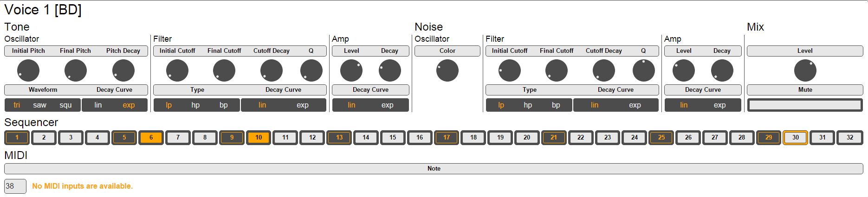Enable sequencer step 12

pyautogui.click(x=312, y=138)
